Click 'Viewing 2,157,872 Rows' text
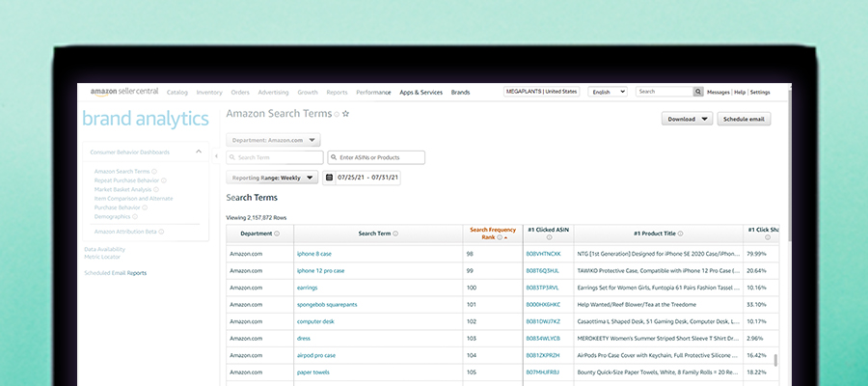Screen dimensions: 868x386 click(x=257, y=218)
